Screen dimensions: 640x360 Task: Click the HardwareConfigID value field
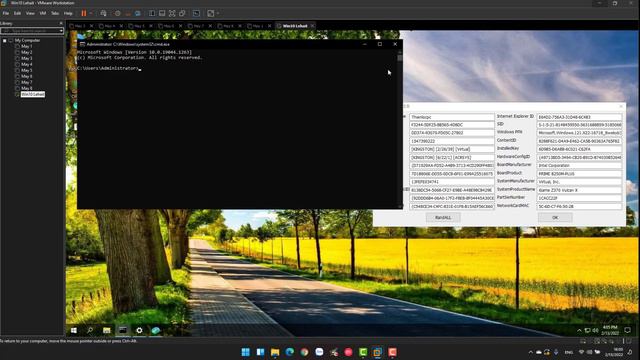579,157
